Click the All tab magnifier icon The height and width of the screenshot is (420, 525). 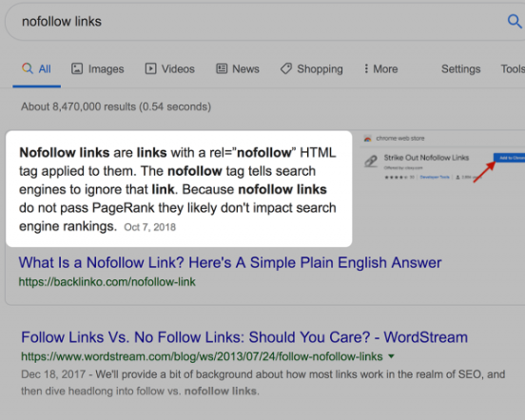click(x=28, y=68)
